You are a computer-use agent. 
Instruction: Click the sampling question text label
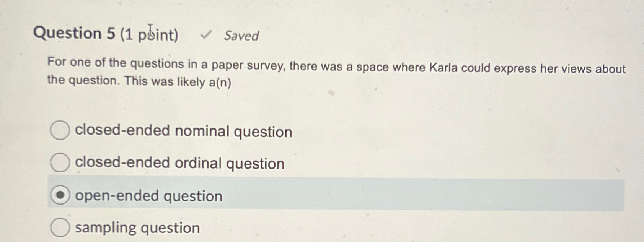(x=137, y=227)
